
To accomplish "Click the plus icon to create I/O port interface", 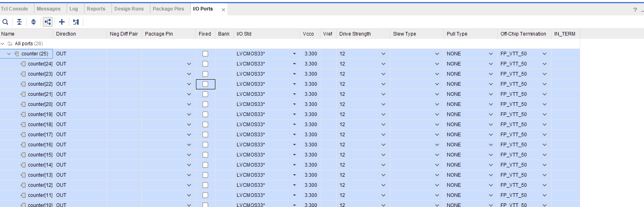I will (x=62, y=22).
